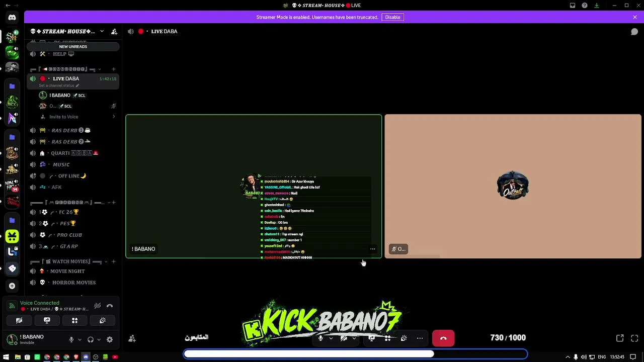The width and height of the screenshot is (644, 362).
Task: Join the HELP voice channel
Action: point(73,54)
